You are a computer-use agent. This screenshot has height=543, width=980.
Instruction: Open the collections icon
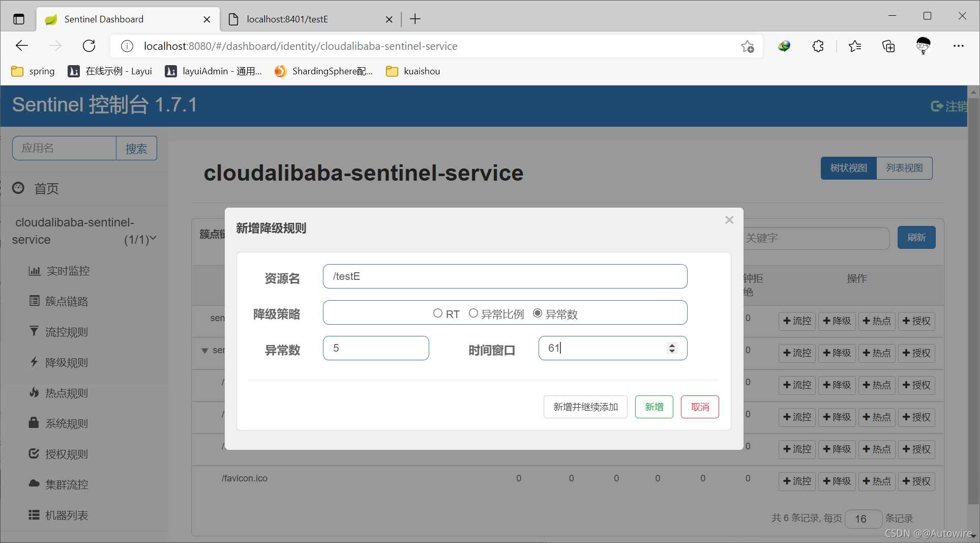(888, 46)
